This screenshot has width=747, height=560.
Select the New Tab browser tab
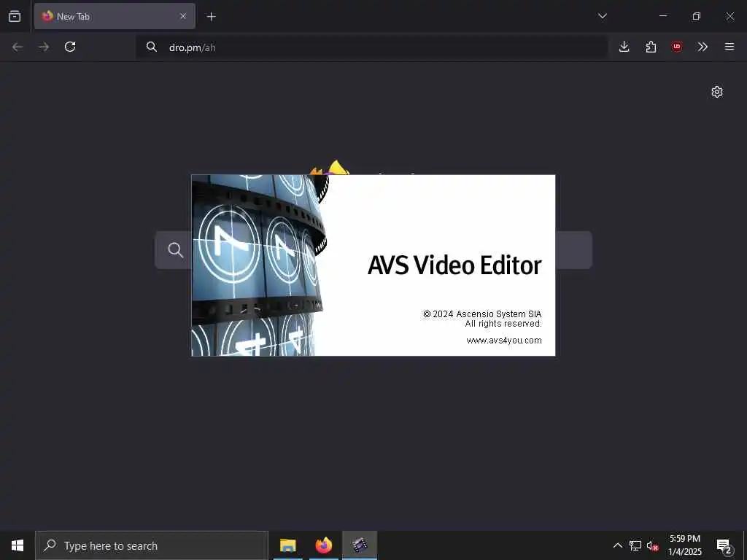click(115, 16)
